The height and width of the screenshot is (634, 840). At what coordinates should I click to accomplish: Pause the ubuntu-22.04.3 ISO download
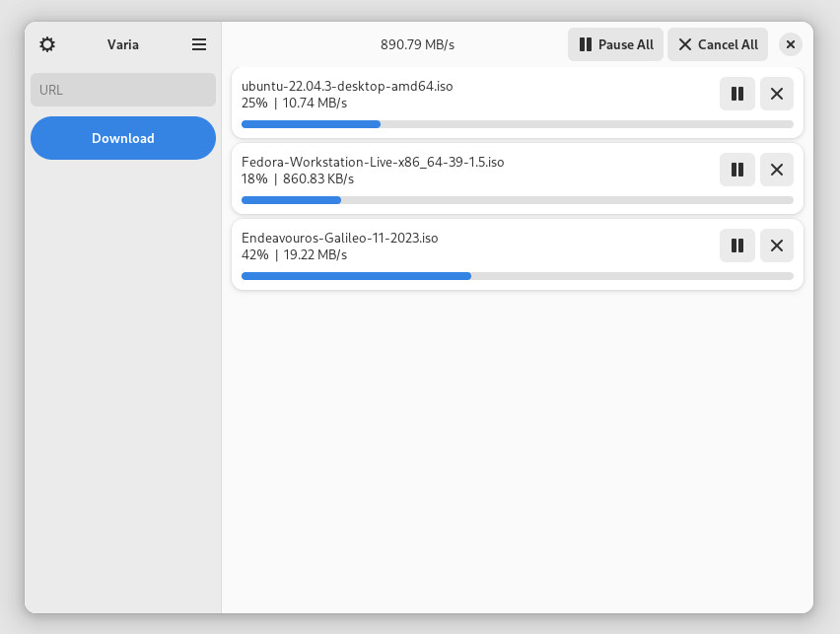[737, 94]
